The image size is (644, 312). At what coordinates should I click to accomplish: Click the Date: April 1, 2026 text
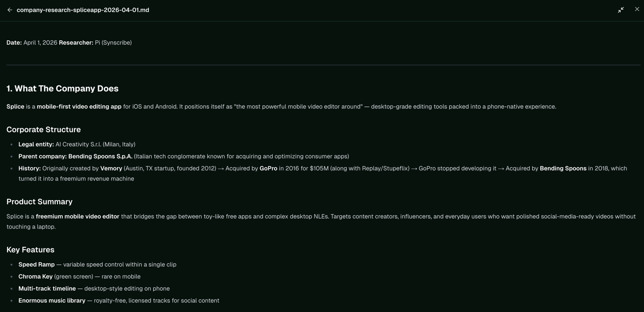[x=32, y=42]
